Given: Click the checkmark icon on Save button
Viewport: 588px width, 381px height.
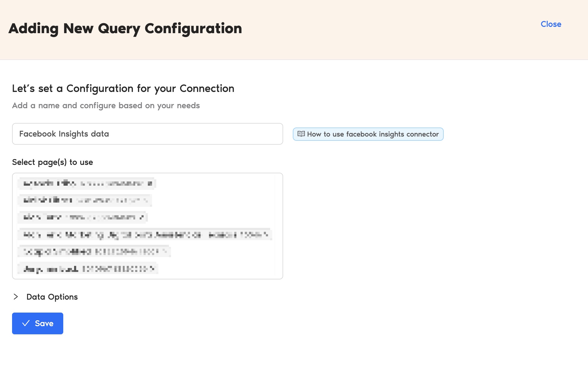Looking at the screenshot, I should 26,323.
